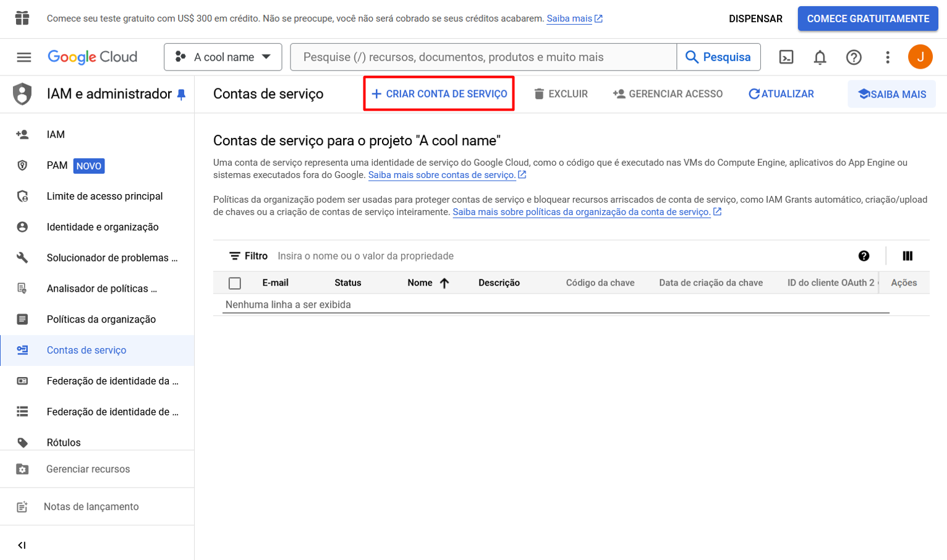
Task: Dismiss the banner with Dispensar
Action: 755,19
